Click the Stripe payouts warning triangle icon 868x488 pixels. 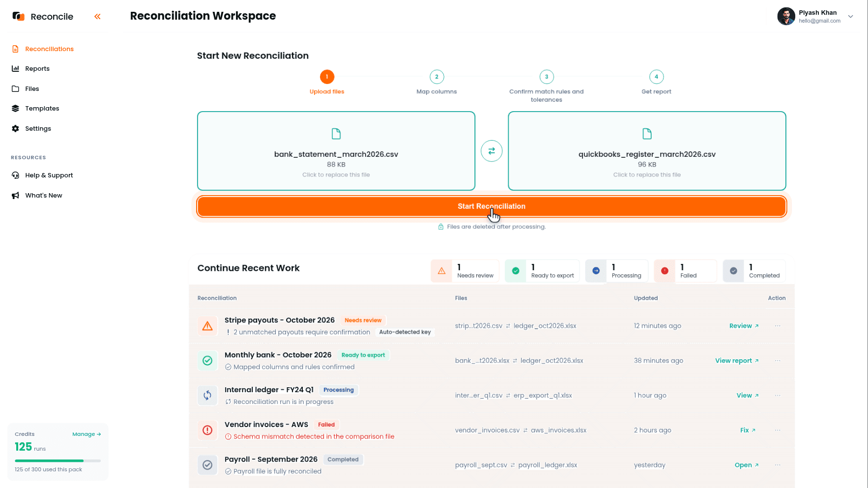point(207,326)
